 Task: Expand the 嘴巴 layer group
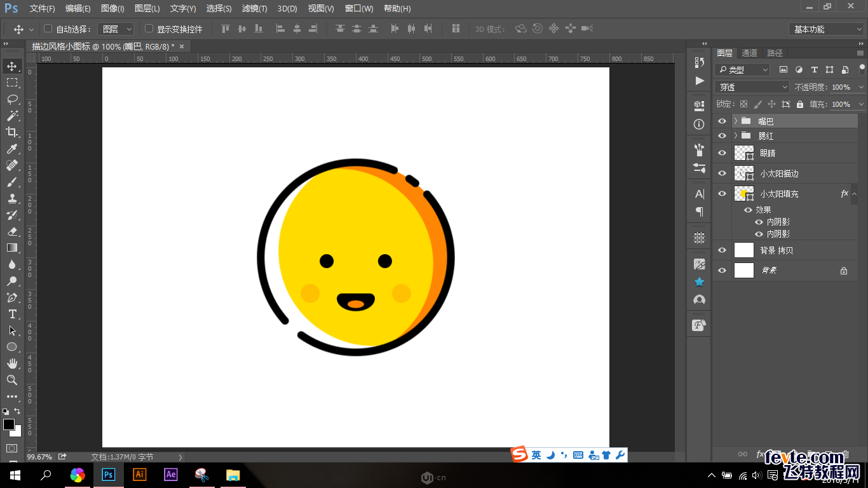pos(736,121)
